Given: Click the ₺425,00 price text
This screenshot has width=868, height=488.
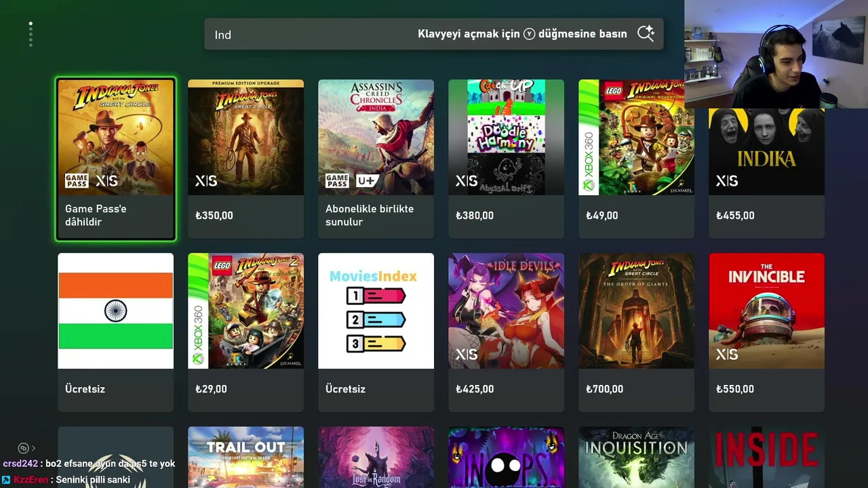Looking at the screenshot, I should click(475, 389).
